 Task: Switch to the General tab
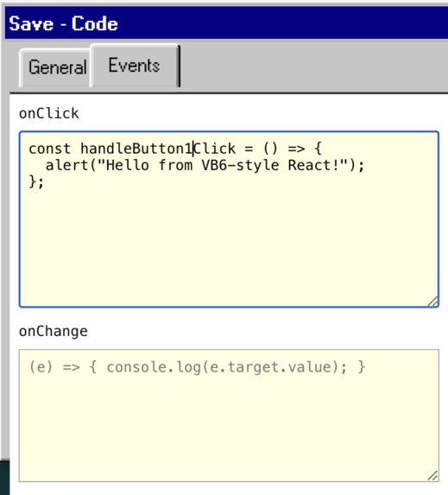click(x=55, y=67)
